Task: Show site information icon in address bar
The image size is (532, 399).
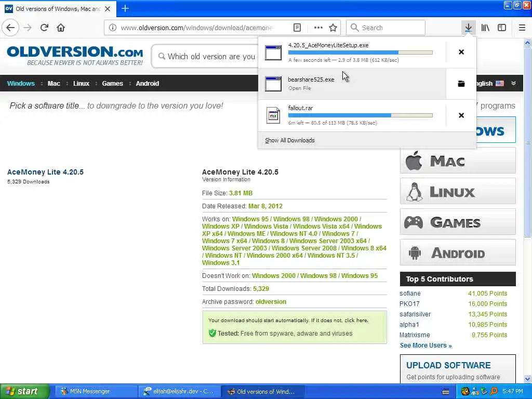Action: click(113, 28)
